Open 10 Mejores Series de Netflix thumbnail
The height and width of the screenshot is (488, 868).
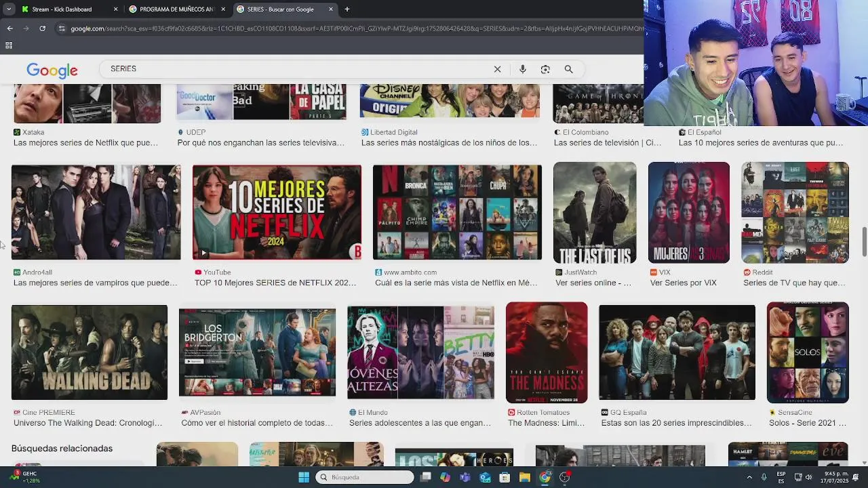(x=277, y=212)
